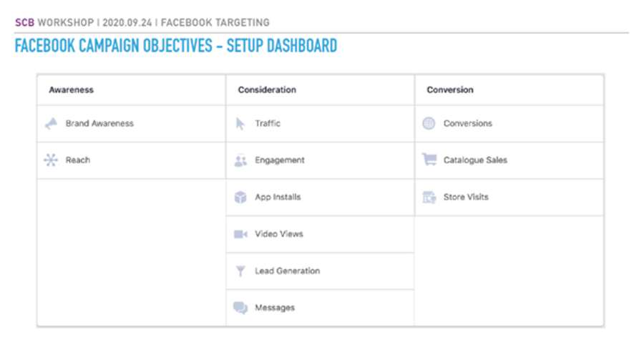
Task: Choose the Brand Awareness objective label
Action: (x=99, y=123)
